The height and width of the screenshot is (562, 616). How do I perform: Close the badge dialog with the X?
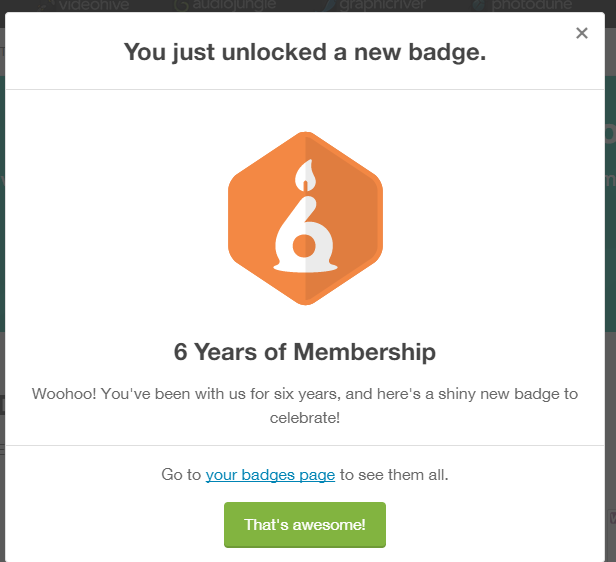coord(582,33)
